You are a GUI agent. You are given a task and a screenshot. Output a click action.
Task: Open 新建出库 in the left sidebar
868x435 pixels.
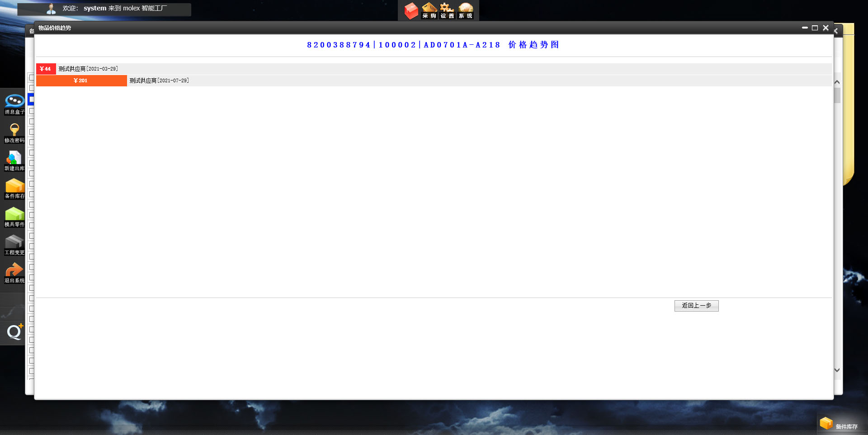tap(14, 161)
